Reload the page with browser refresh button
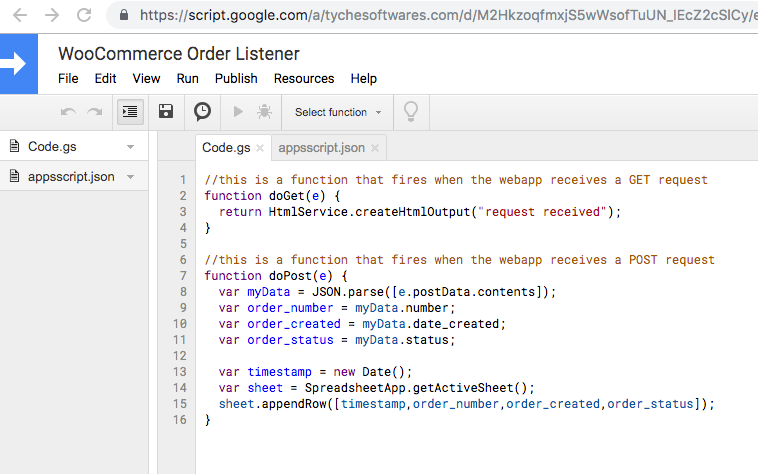Screen dimensions: 758x474 (x=84, y=15)
